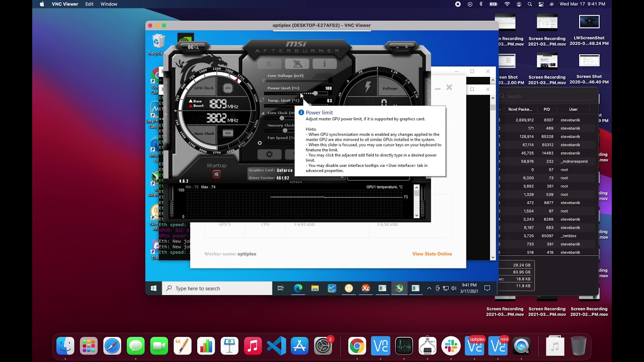This screenshot has height=362, width=644.
Task: Open Launchpad from the Dock
Action: 89,346
